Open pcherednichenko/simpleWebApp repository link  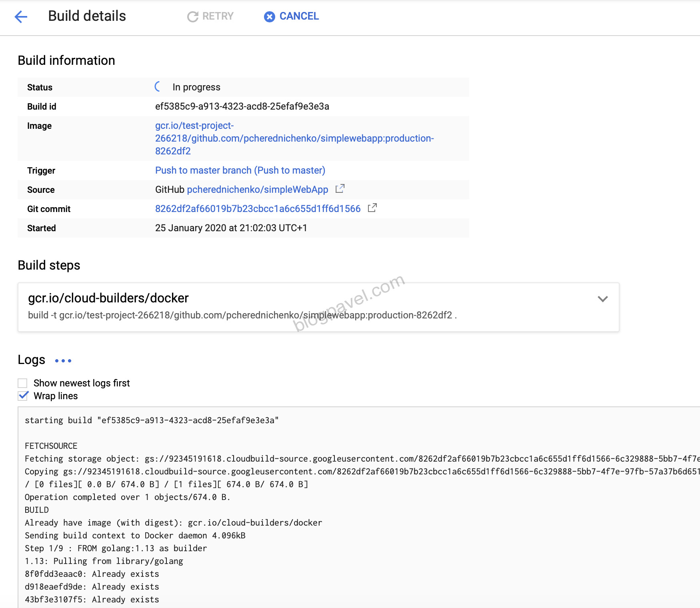(257, 190)
